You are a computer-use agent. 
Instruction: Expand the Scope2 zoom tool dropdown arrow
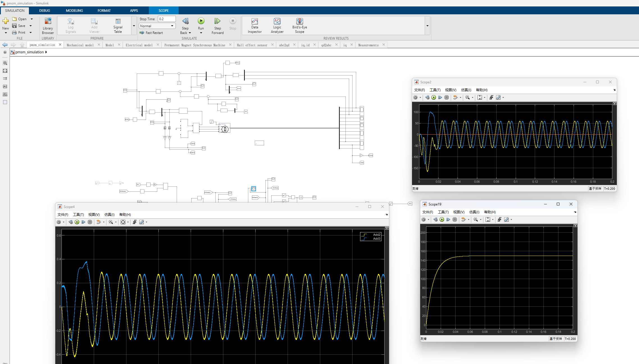(x=472, y=98)
